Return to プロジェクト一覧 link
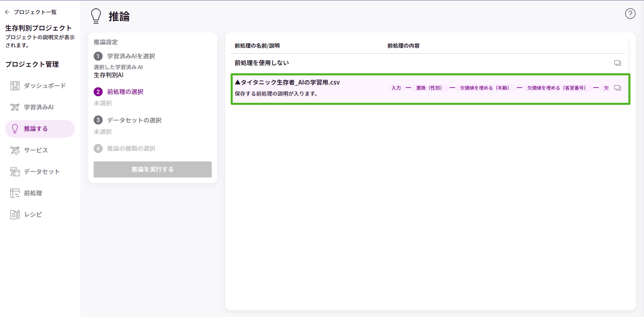This screenshot has height=317, width=644. [x=35, y=12]
